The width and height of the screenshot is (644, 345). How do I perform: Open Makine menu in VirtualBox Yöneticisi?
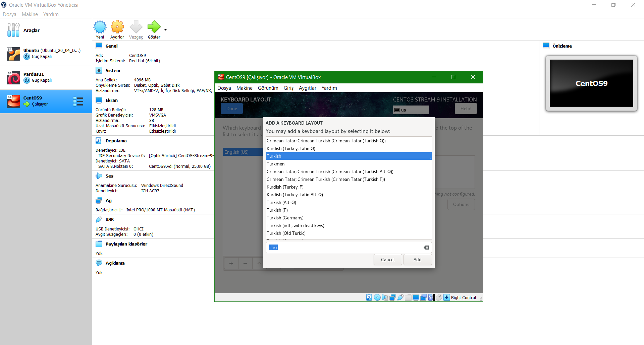(x=30, y=14)
